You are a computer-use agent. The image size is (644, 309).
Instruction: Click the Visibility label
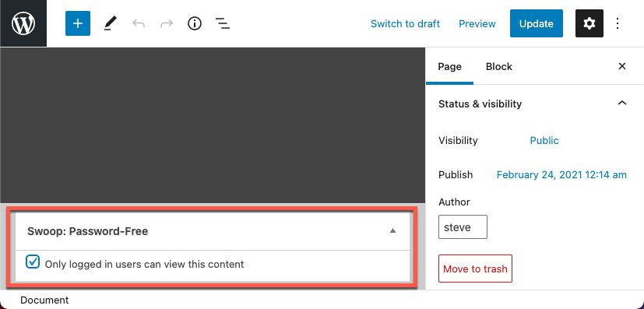pyautogui.click(x=458, y=140)
